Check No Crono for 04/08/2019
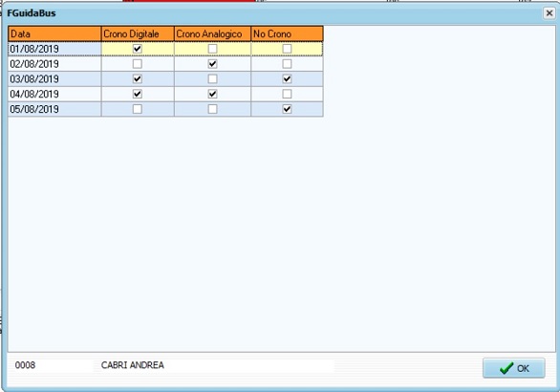 tap(287, 94)
